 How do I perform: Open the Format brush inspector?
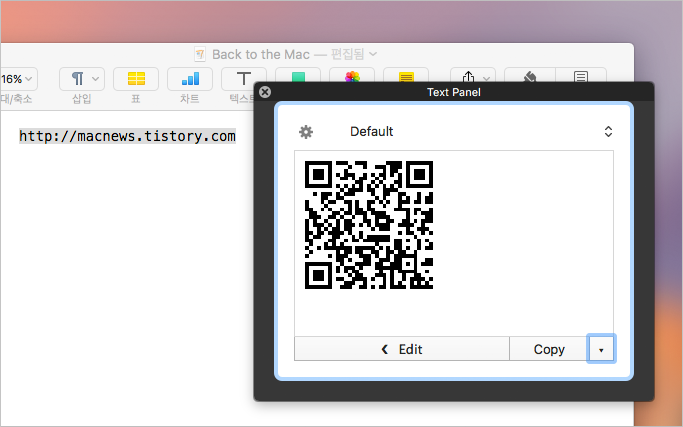pyautogui.click(x=530, y=76)
